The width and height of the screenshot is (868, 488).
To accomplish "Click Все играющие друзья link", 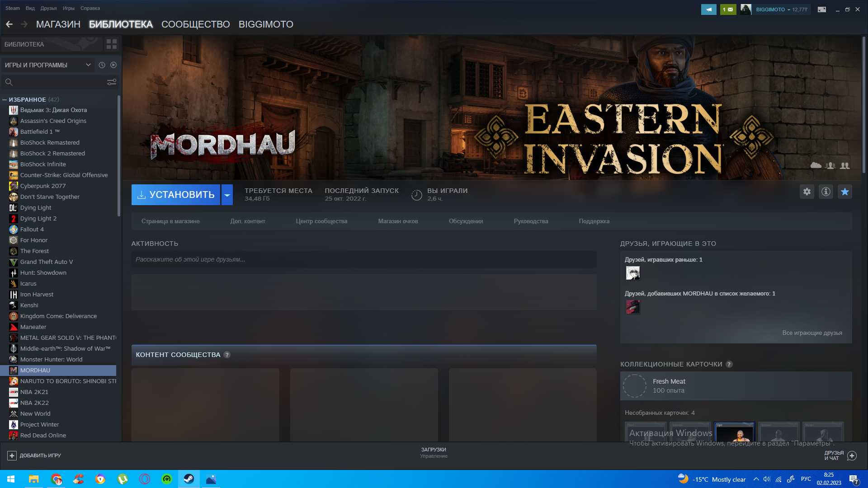I will pyautogui.click(x=812, y=333).
